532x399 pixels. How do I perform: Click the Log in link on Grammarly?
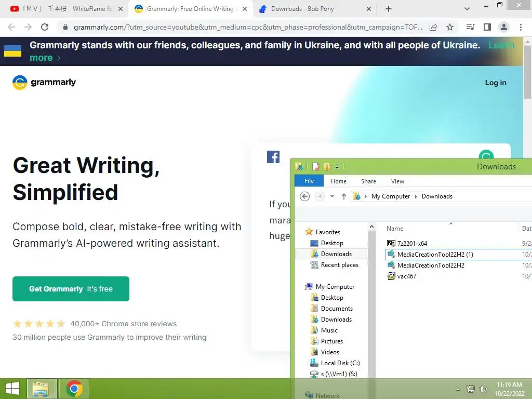click(495, 83)
